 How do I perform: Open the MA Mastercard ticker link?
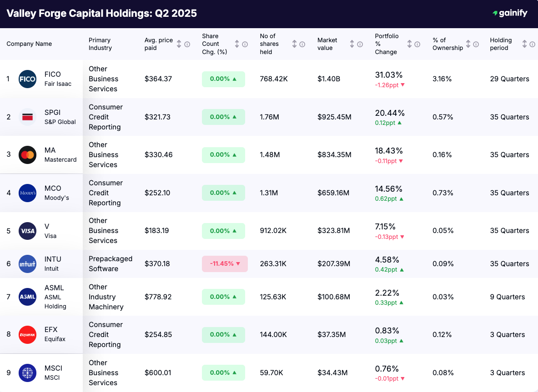[60, 155]
